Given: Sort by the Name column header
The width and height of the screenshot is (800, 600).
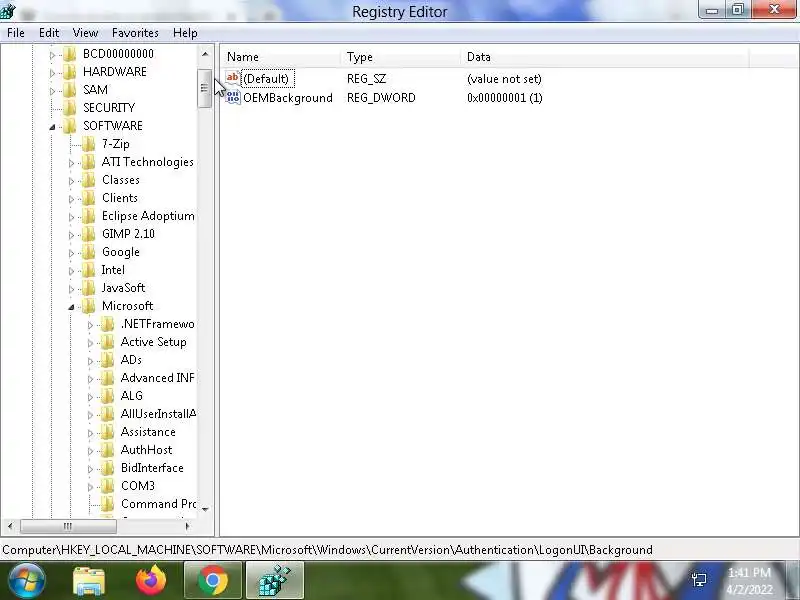Looking at the screenshot, I should click(280, 57).
